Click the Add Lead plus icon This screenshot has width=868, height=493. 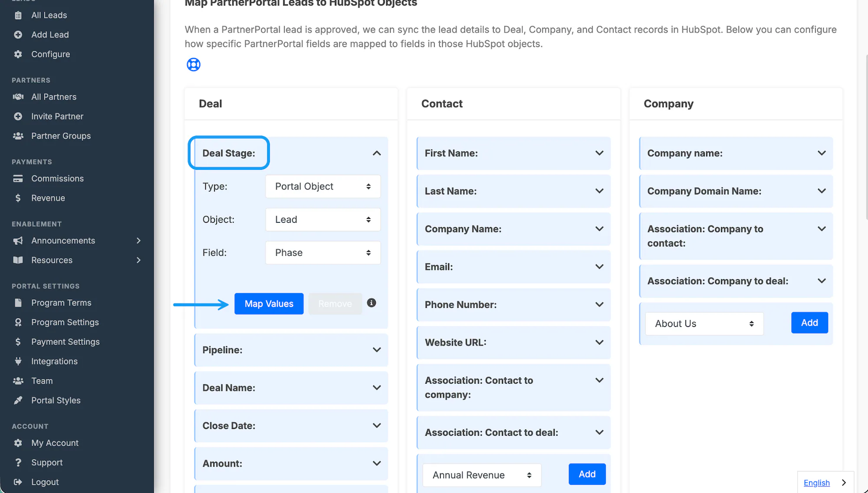tap(18, 35)
